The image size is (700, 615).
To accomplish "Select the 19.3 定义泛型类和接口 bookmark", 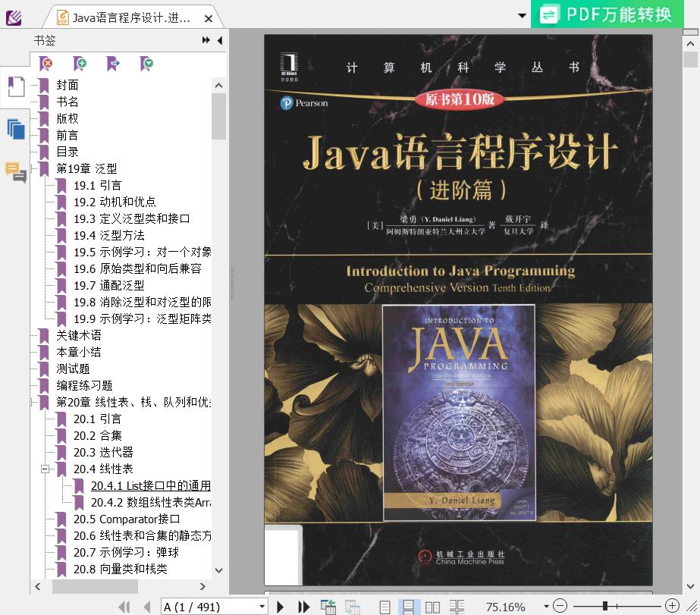I will [x=132, y=218].
